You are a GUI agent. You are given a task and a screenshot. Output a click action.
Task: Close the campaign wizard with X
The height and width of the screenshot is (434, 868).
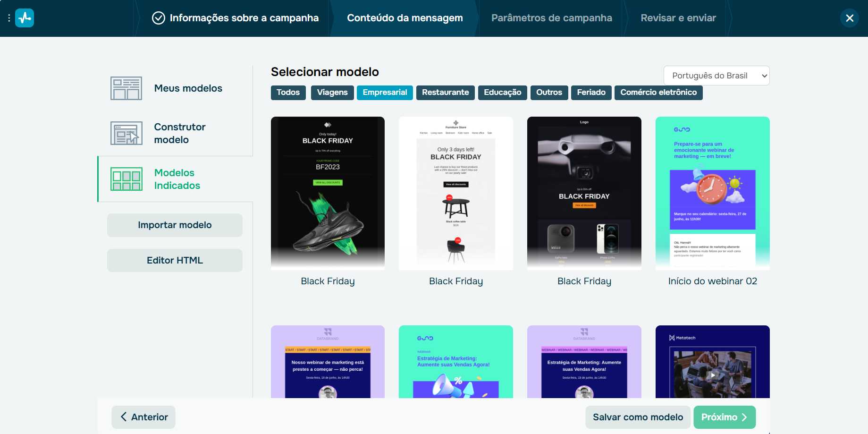pyautogui.click(x=850, y=18)
